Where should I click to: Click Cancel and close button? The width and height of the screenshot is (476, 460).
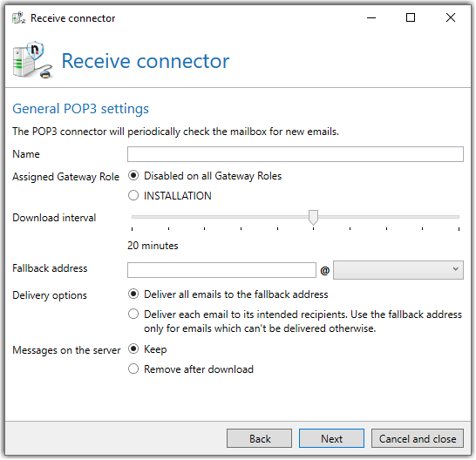coord(418,438)
